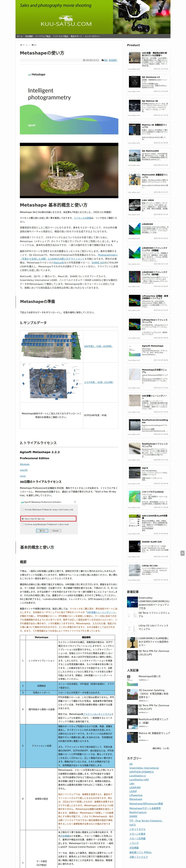Select the 'Activate Metashape Professional using a valid license code' radio
This screenshot has height=868, width=186.
point(23,510)
